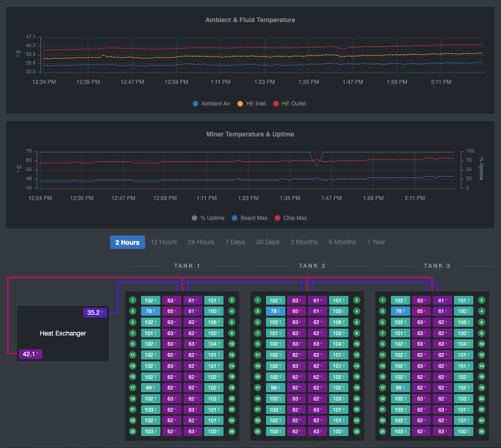Click the purple 106° temperature tile in Tank 1
The image size is (501, 448).
213,322
